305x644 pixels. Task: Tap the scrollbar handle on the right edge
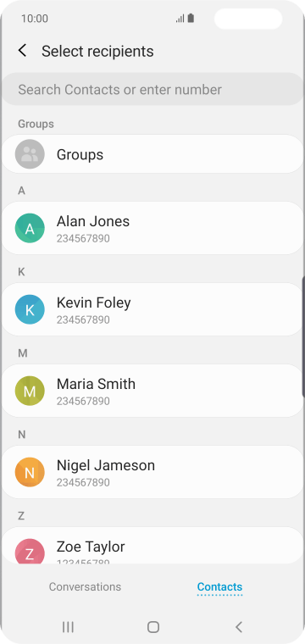pos(303,336)
